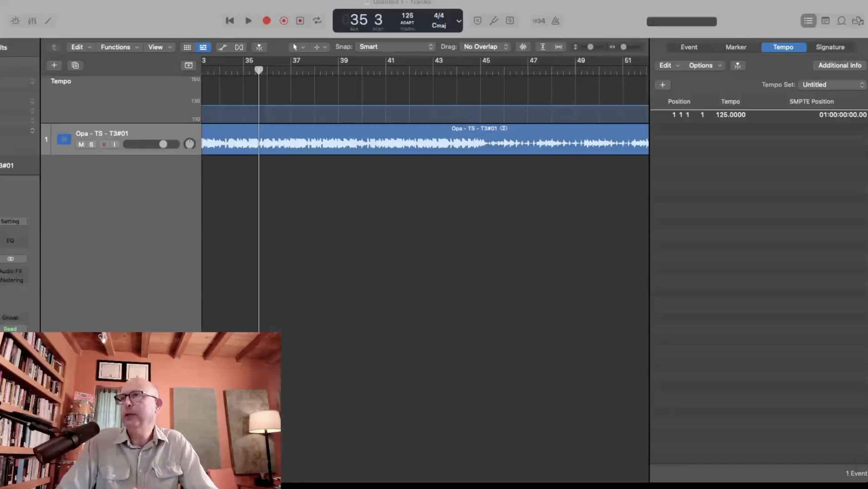Viewport: 868px width, 489px height.
Task: Switch to the Marker tab
Action: [735, 47]
